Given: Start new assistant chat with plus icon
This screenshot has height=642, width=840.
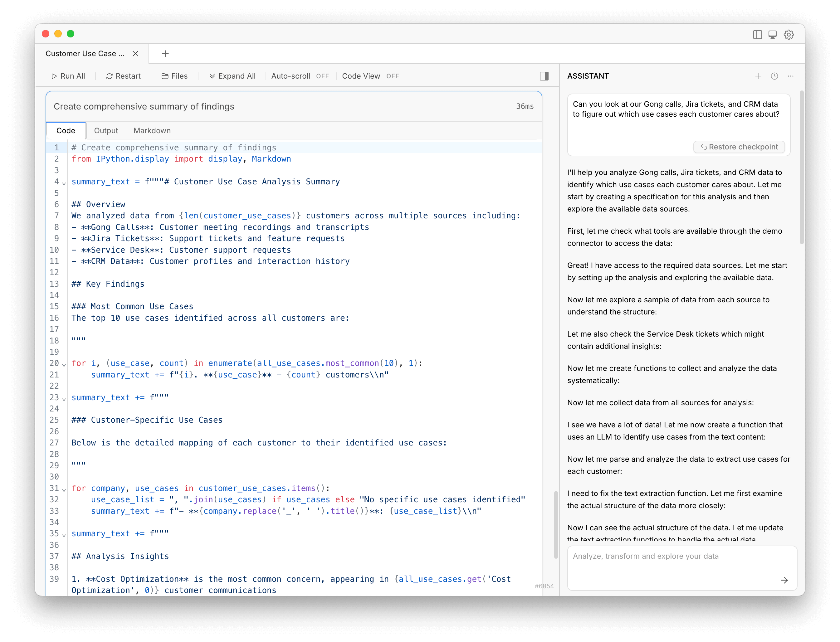Looking at the screenshot, I should 758,76.
